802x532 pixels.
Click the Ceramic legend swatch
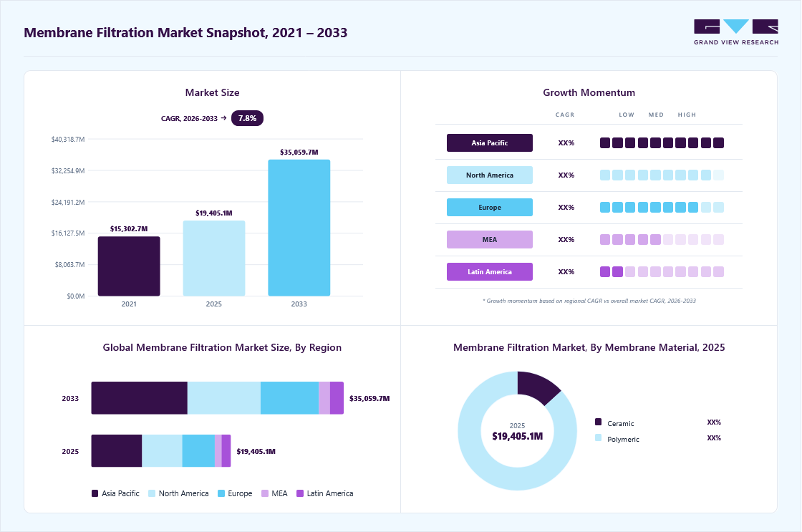pyautogui.click(x=599, y=422)
